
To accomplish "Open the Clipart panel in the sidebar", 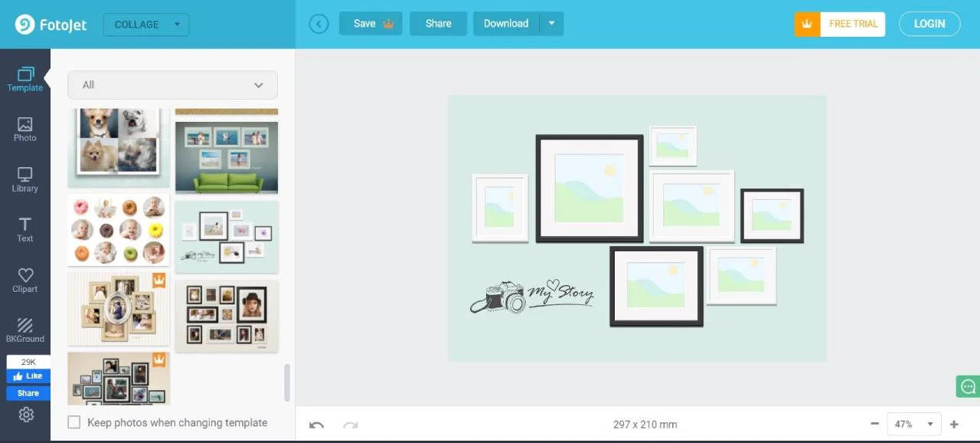I will (24, 280).
